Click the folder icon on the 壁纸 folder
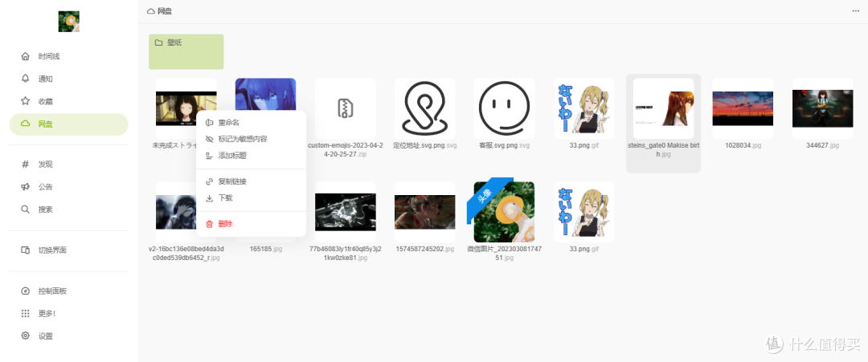The image size is (868, 362). [158, 43]
